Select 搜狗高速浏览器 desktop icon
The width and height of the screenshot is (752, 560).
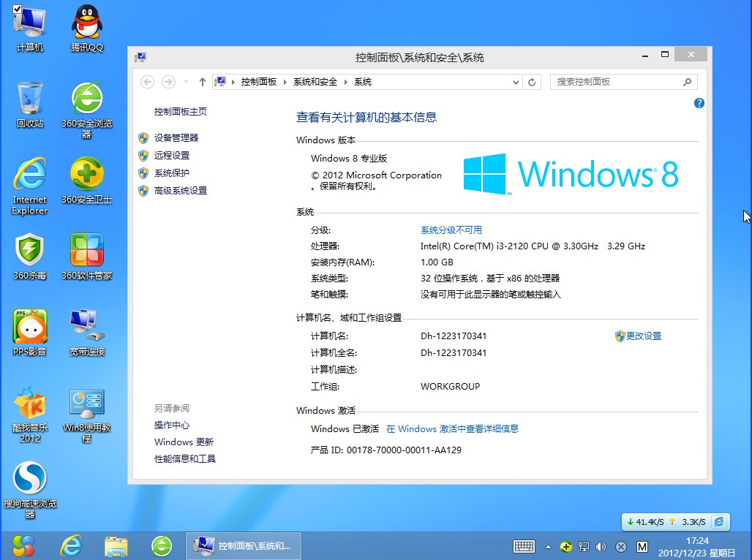[x=30, y=490]
